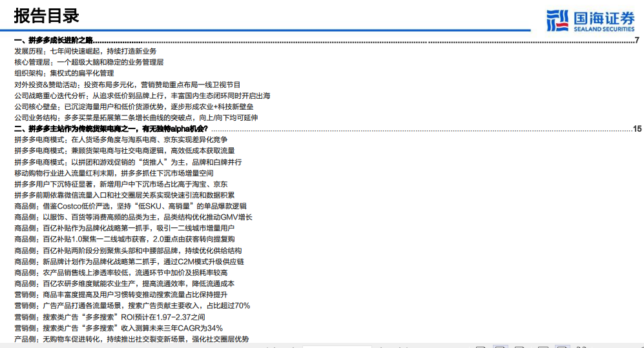Select line “多多搜索”ROI预计在1.97-2.37之间
Image resolution: width=644 pixels, height=348 pixels.
[110, 317]
